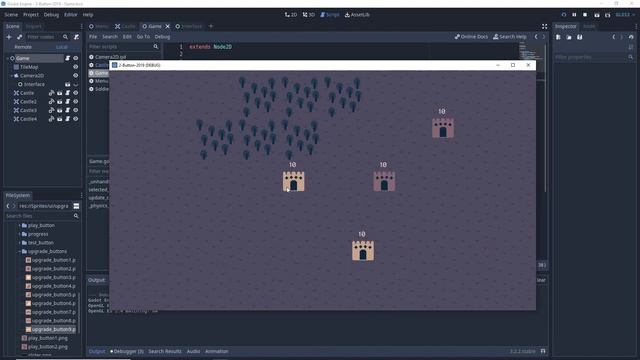
Task: Open Castle4 node's signals icon
Action: tap(51, 119)
